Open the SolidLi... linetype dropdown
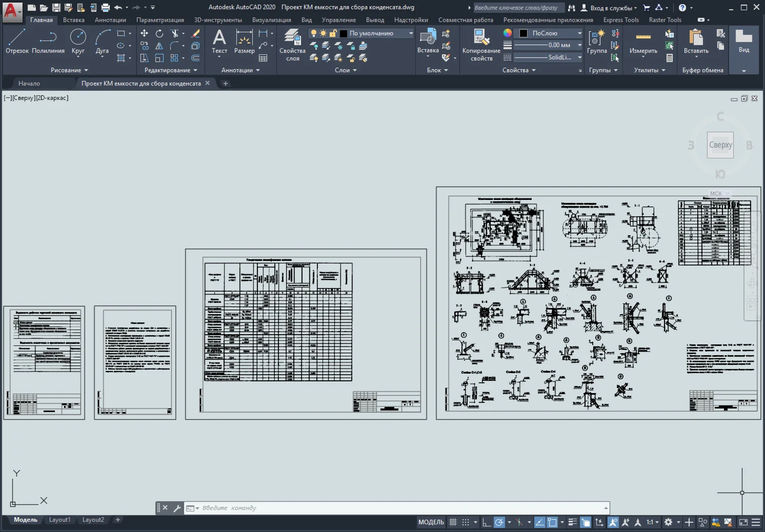Screen dimensions: 765x532 tap(549, 57)
